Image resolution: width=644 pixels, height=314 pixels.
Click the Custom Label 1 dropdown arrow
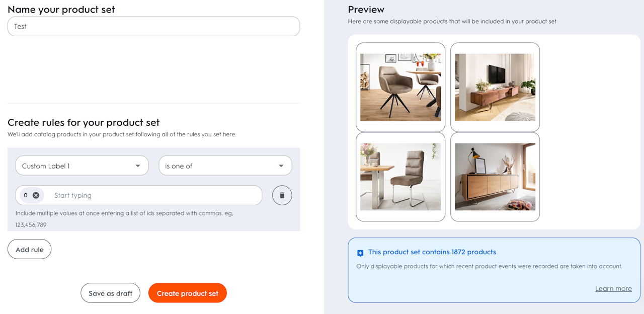[x=138, y=166]
